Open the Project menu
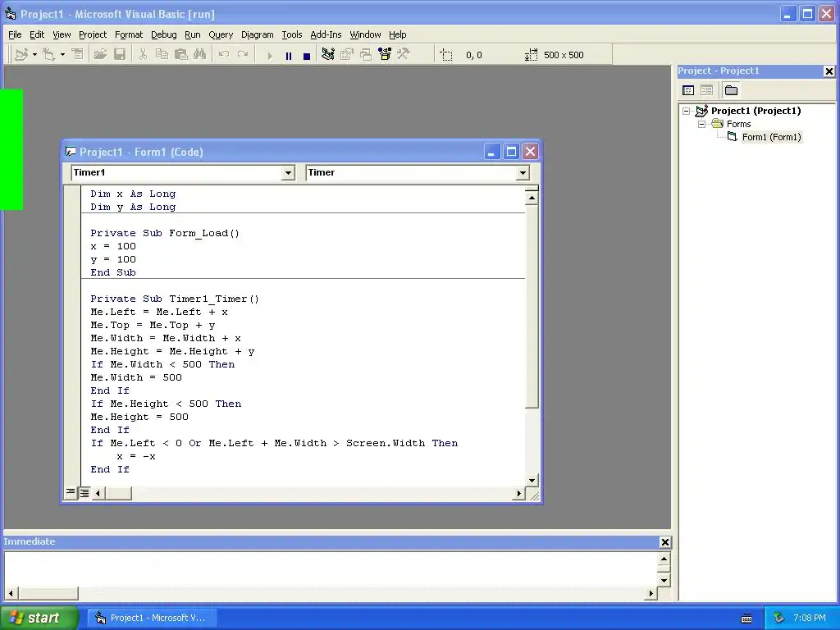Screen dimensions: 840x630 tap(93, 34)
